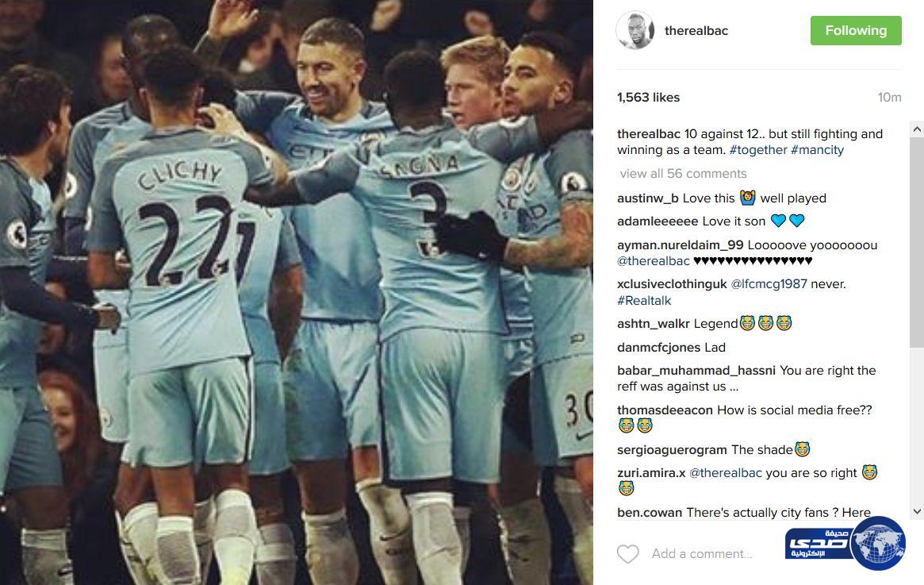Open the #together hashtag
Image resolution: width=924 pixels, height=585 pixels.
coord(757,150)
